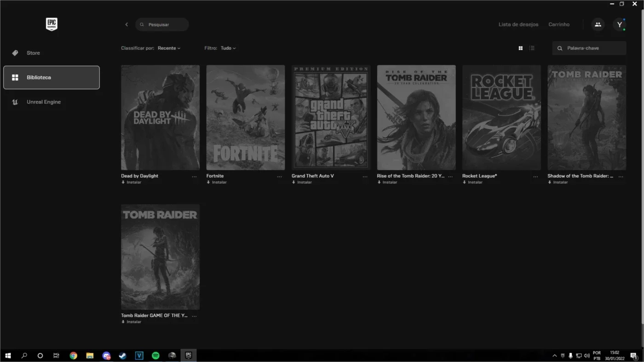Image resolution: width=644 pixels, height=362 pixels.
Task: Expand the Recente sort dropdown
Action: click(x=169, y=48)
